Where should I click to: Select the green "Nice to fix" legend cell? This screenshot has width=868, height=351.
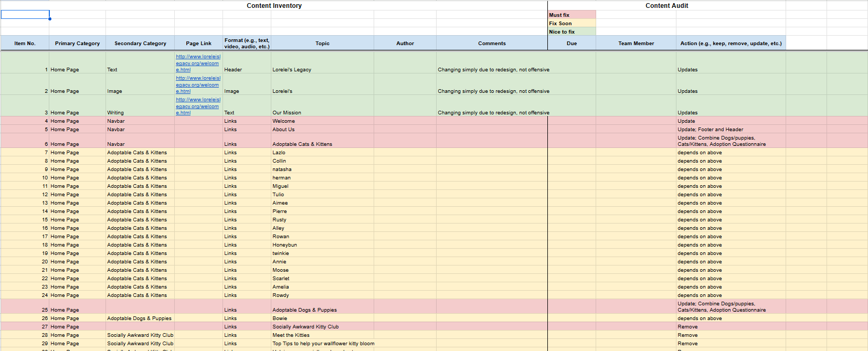click(x=571, y=31)
